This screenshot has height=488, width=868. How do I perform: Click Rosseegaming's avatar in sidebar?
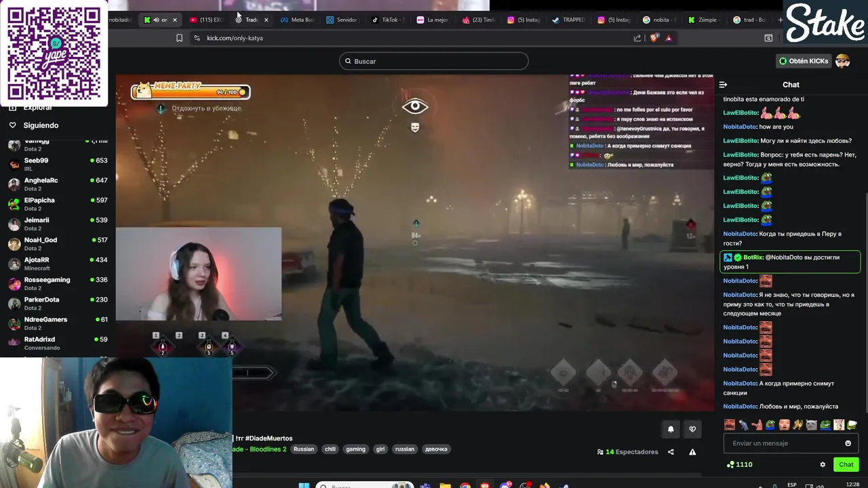pos(14,283)
